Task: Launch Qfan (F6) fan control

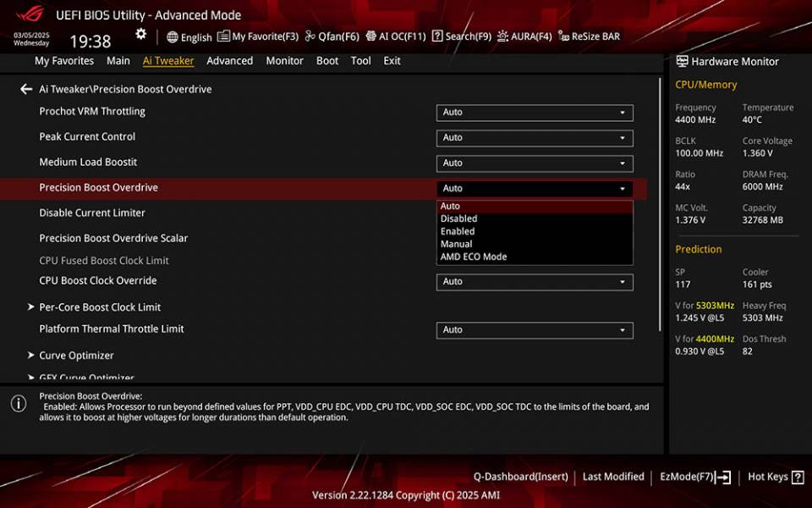Action: [x=332, y=36]
